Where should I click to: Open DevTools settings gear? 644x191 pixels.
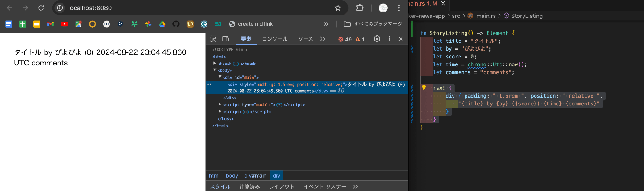click(x=377, y=39)
